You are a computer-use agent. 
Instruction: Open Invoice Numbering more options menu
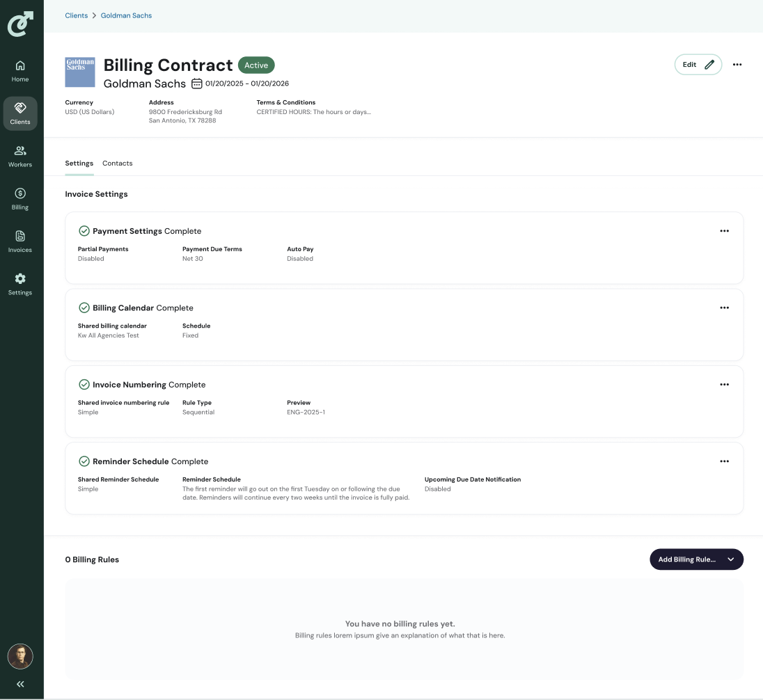(x=724, y=384)
